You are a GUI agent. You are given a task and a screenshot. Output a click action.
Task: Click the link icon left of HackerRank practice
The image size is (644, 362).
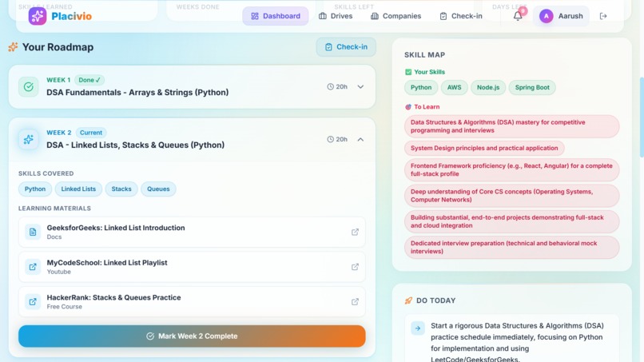pyautogui.click(x=33, y=301)
